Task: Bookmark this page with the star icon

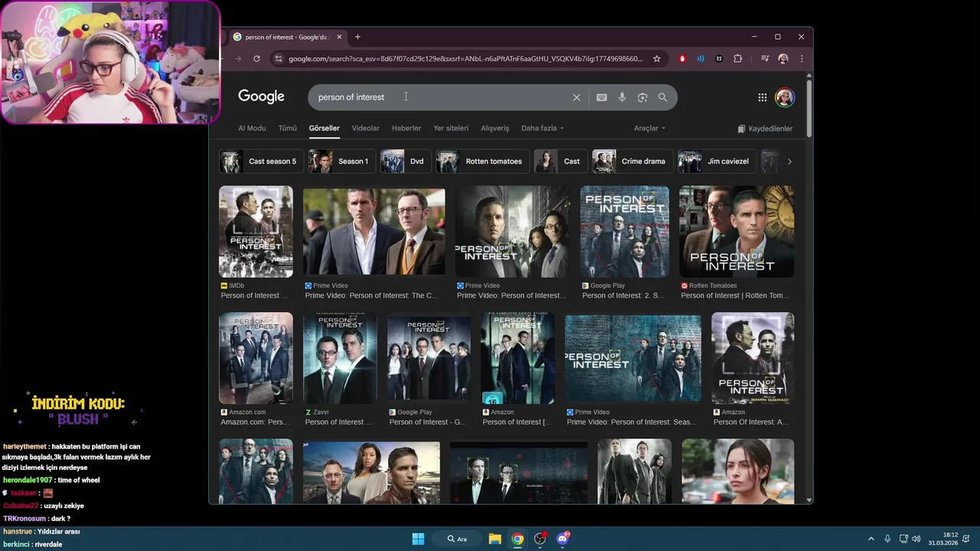Action: [x=657, y=58]
